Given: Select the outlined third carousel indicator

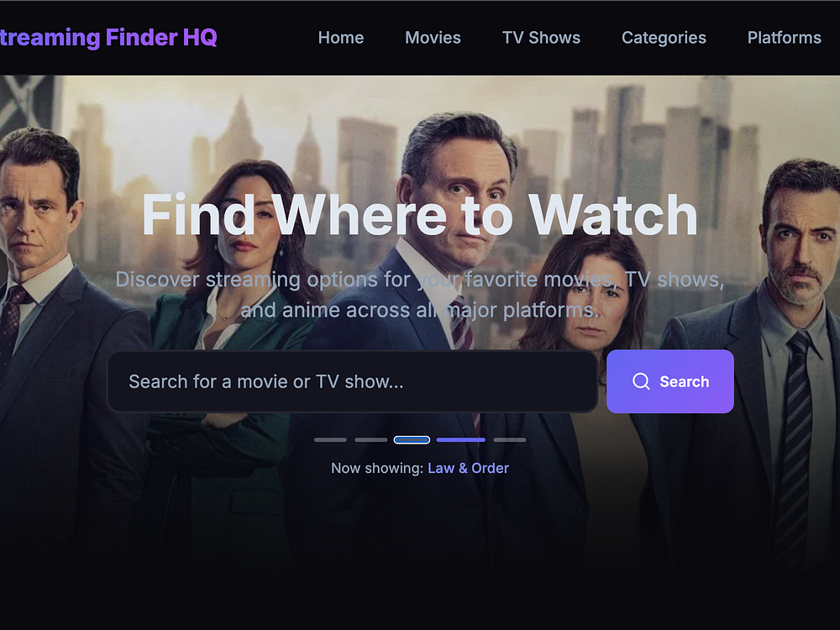Looking at the screenshot, I should (x=412, y=440).
